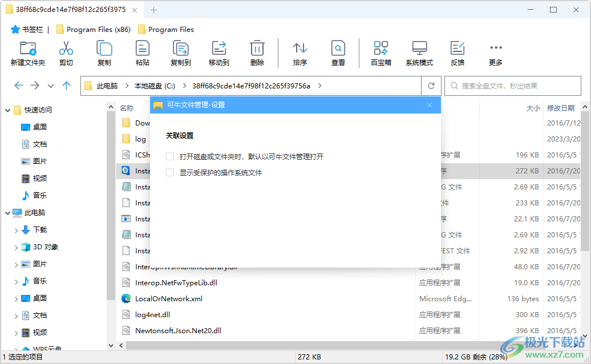
Task: Enable default open with Keniu file manager checkbox
Action: (x=170, y=156)
